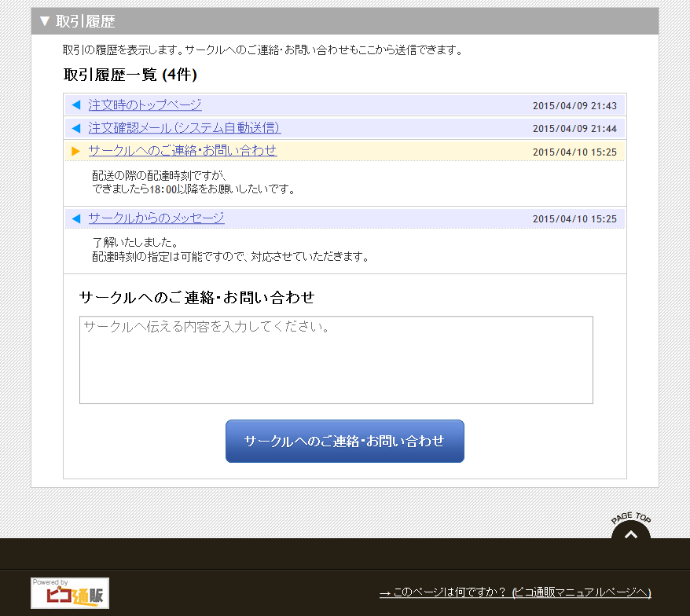This screenshot has width=690, height=616.
Task: Click the 2015/04/09 21:43 timestamp
Action: pyautogui.click(x=574, y=106)
